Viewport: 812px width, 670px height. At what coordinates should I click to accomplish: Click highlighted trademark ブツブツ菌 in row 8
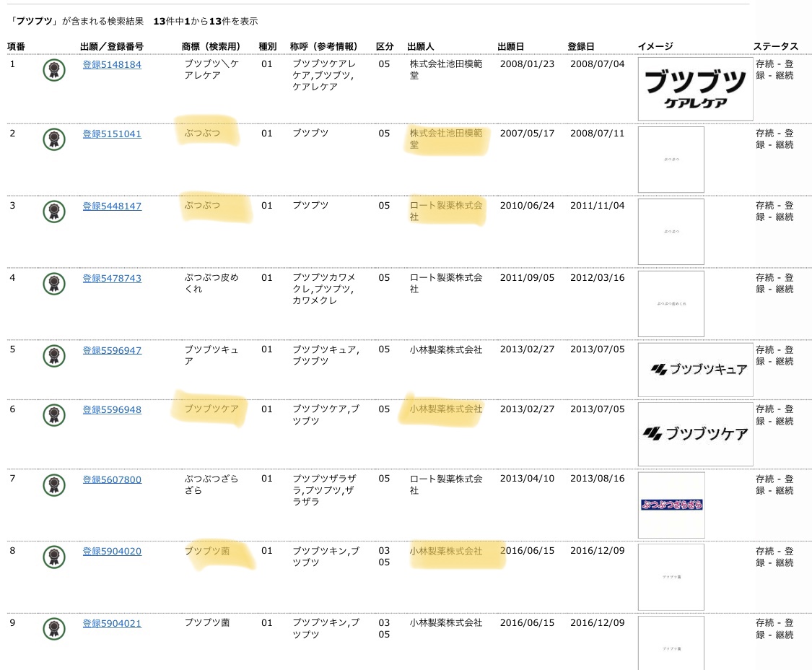pyautogui.click(x=207, y=551)
